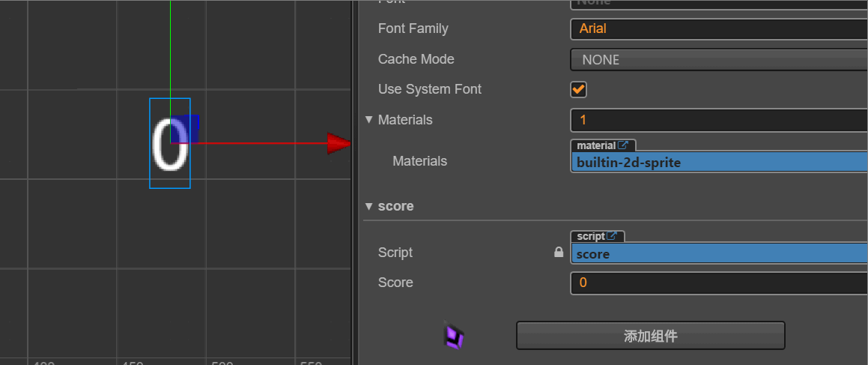
Task: Click the lock icon beside Script
Action: click(x=559, y=253)
